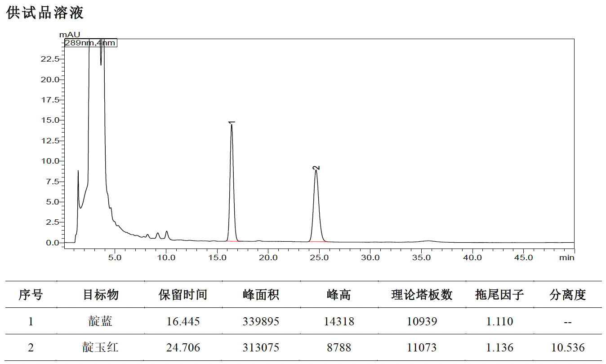Click retention time 16.445
Screen dimensions: 606x364
(x=183, y=322)
